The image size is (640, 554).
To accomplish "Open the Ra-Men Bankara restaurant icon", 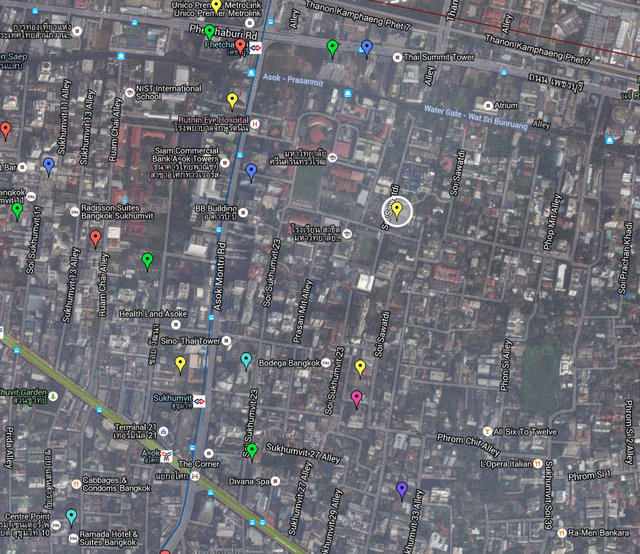I will point(562,533).
